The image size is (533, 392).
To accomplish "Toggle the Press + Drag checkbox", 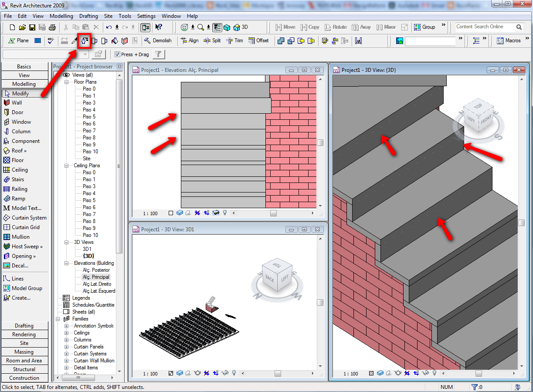I will tap(117, 54).
